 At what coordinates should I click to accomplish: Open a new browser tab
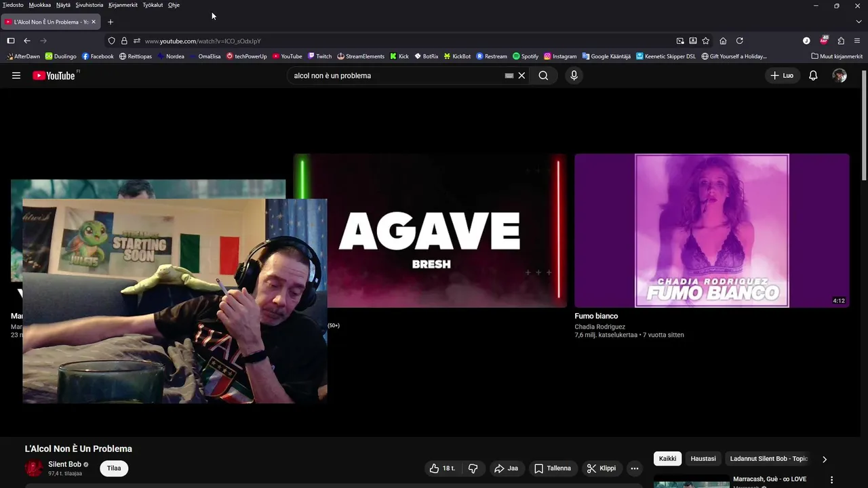point(111,22)
